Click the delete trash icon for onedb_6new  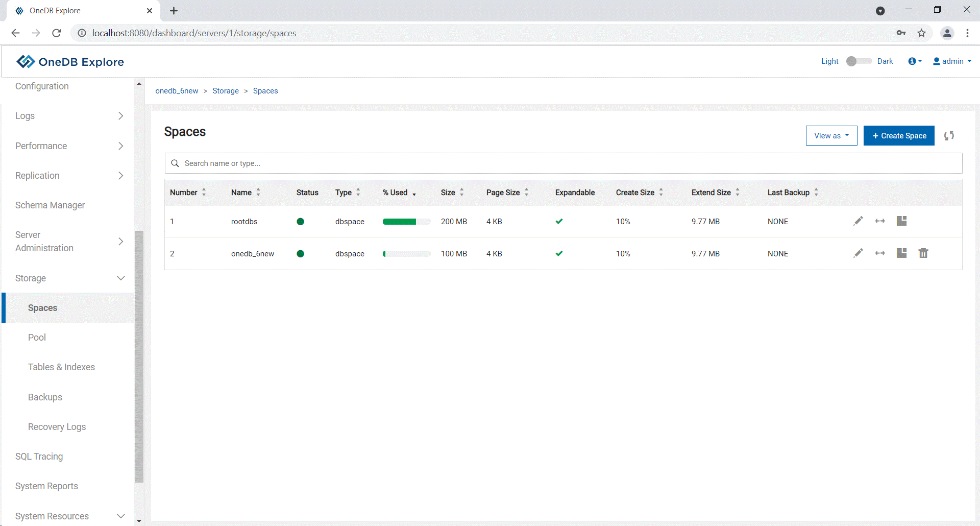pyautogui.click(x=923, y=253)
